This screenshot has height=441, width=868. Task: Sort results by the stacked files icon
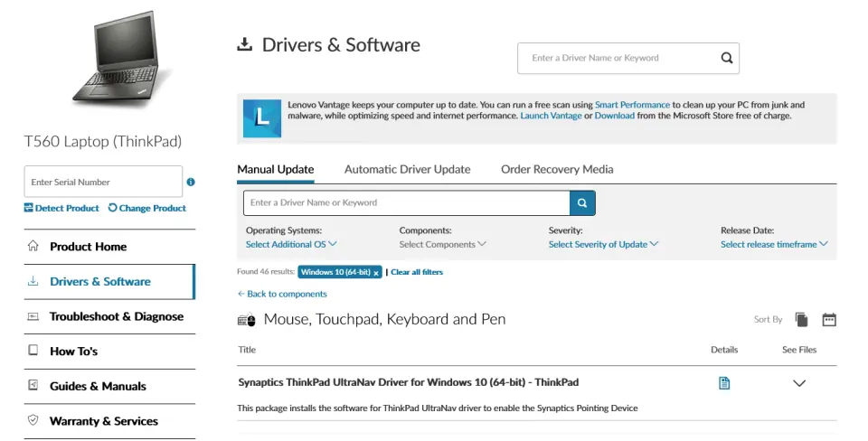click(801, 319)
